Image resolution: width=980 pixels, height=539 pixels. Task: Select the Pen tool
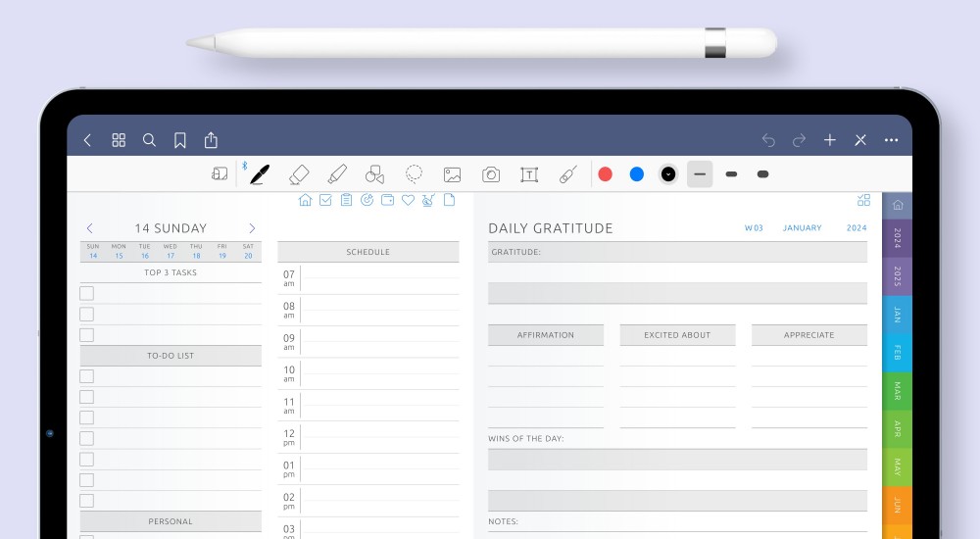coord(260,174)
